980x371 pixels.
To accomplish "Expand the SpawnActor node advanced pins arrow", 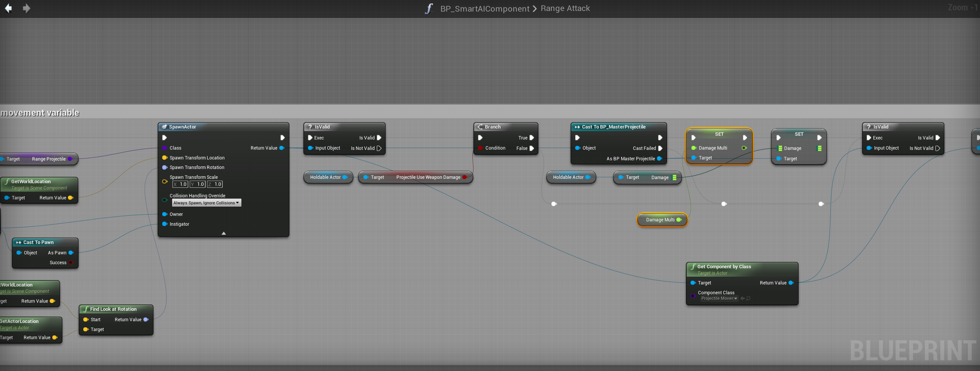I will coord(224,233).
